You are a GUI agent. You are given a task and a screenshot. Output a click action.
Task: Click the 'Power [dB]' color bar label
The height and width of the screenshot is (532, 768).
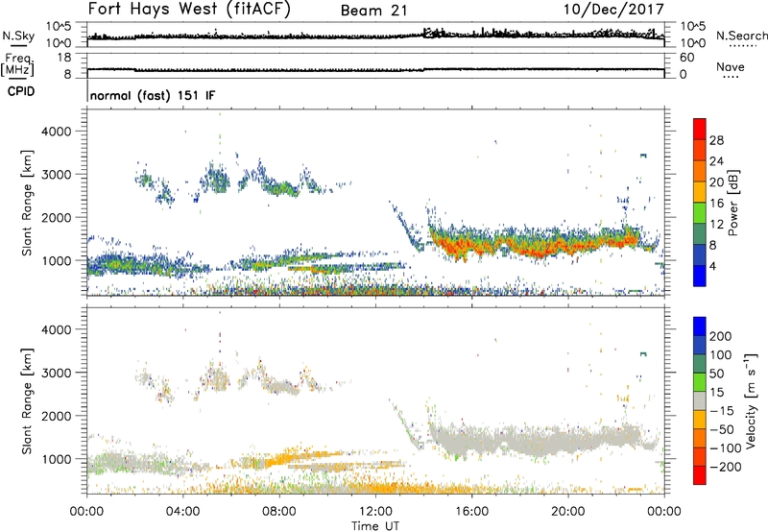click(x=732, y=203)
